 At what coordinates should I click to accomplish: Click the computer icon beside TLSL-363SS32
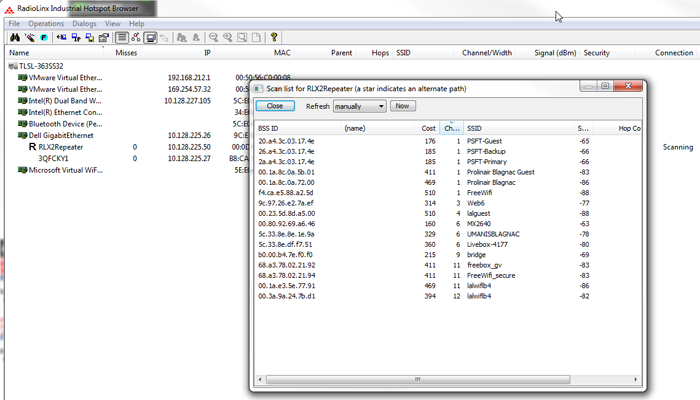(x=12, y=66)
